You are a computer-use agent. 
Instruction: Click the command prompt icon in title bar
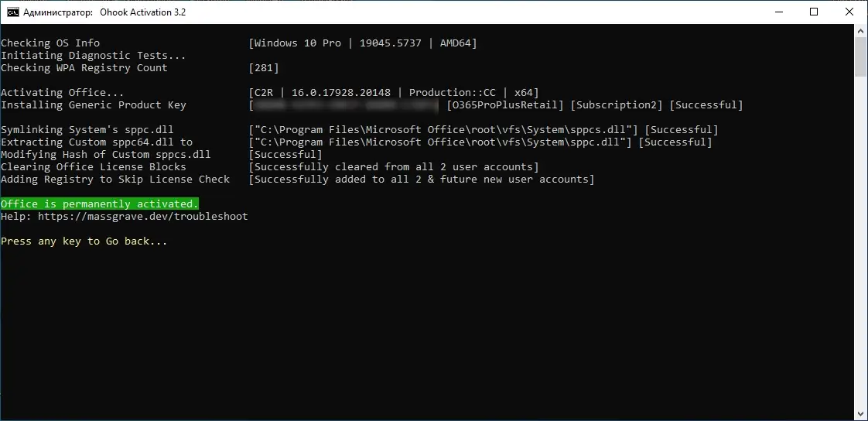(13, 12)
